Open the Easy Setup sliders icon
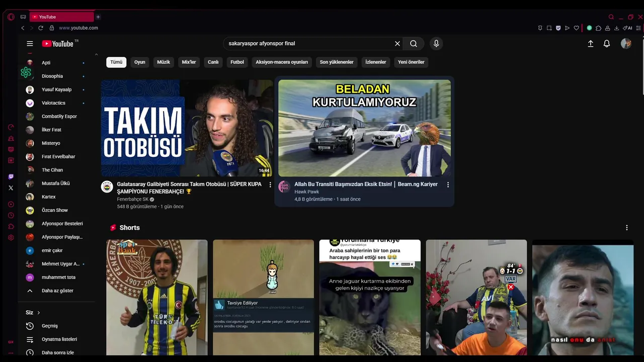 tap(638, 28)
